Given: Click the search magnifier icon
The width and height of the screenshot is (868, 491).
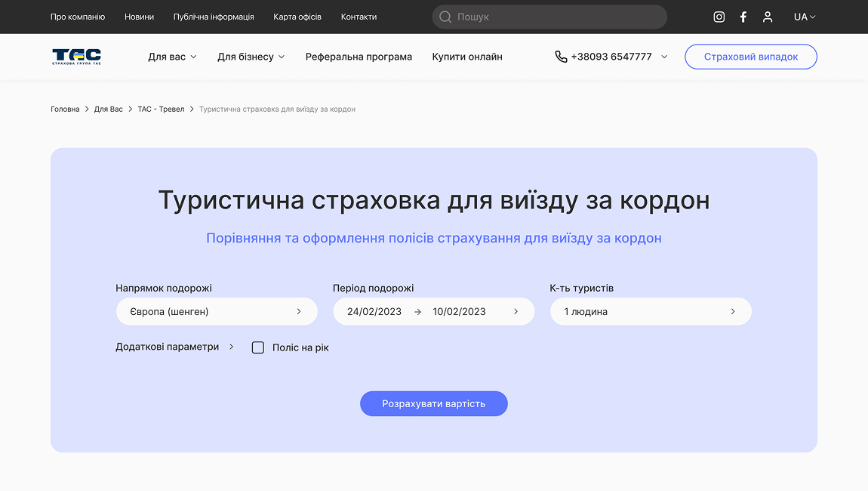Looking at the screenshot, I should 445,16.
